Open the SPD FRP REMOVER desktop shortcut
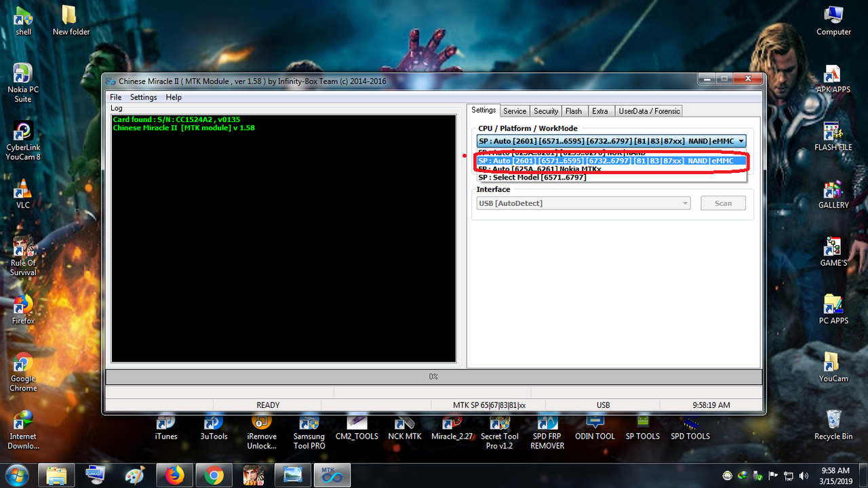The image size is (868, 488). (x=547, y=431)
